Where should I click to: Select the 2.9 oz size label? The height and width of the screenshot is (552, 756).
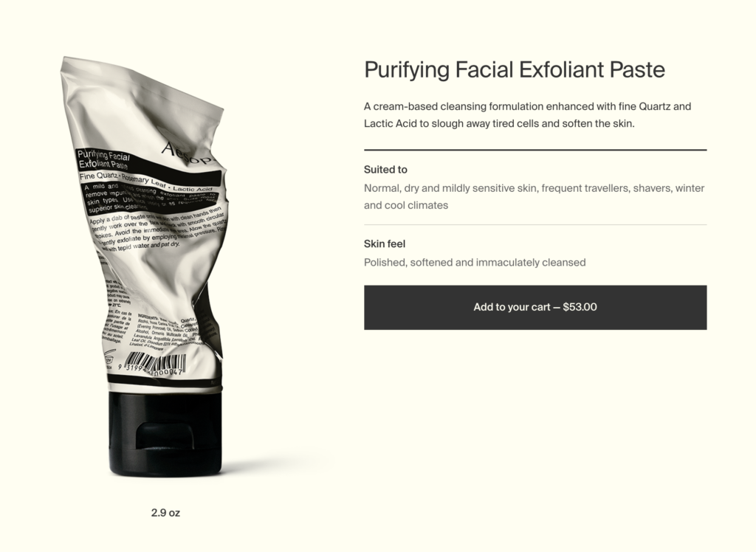tap(165, 512)
